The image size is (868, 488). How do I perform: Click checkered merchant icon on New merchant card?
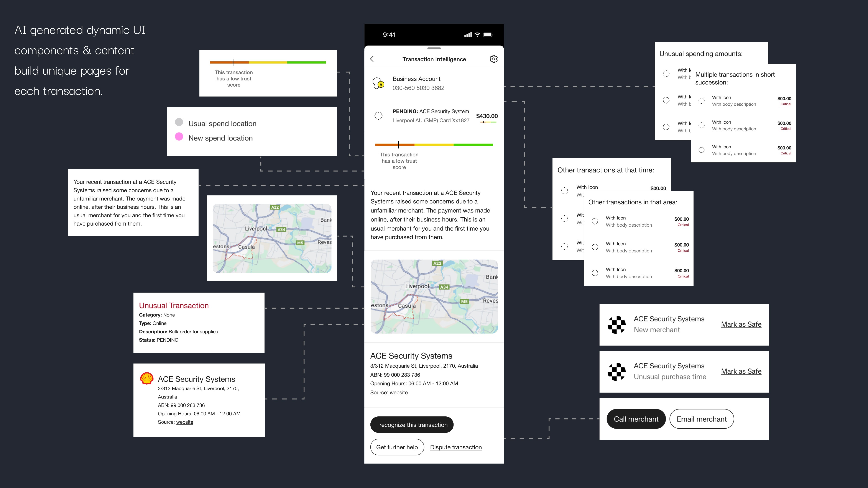pos(616,325)
